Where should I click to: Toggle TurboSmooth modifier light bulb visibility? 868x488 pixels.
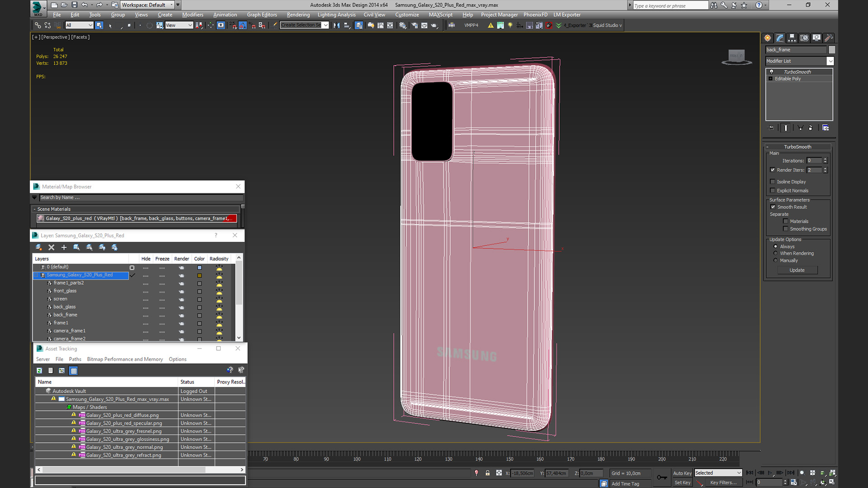772,72
